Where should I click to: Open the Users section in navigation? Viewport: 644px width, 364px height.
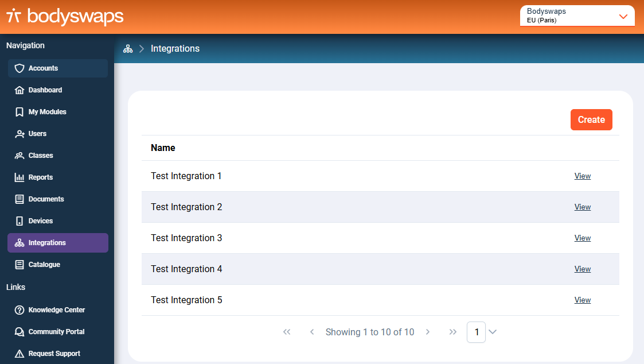pyautogui.click(x=37, y=134)
